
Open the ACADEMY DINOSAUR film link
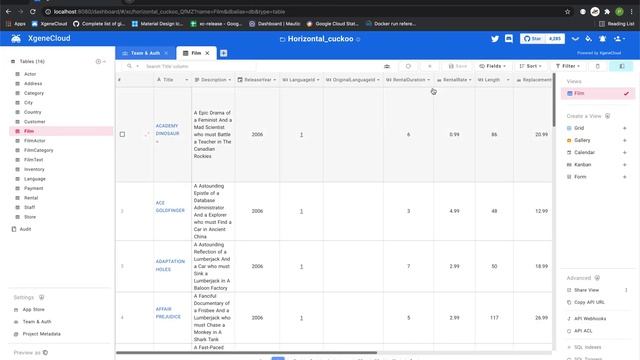coord(167,130)
